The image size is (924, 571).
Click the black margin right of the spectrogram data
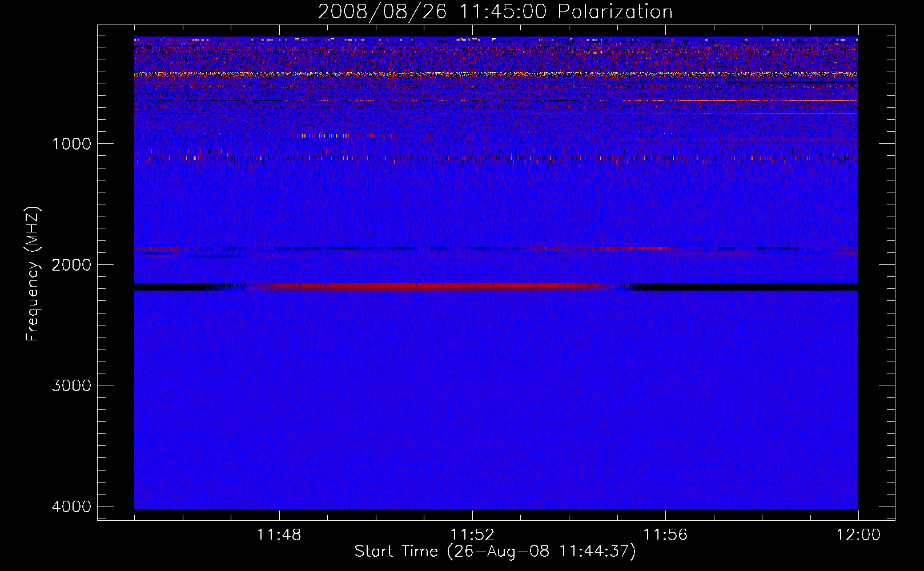(876, 272)
